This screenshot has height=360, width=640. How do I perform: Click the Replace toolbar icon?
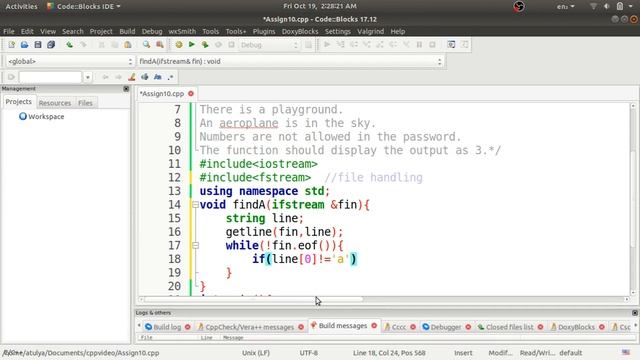click(160, 44)
